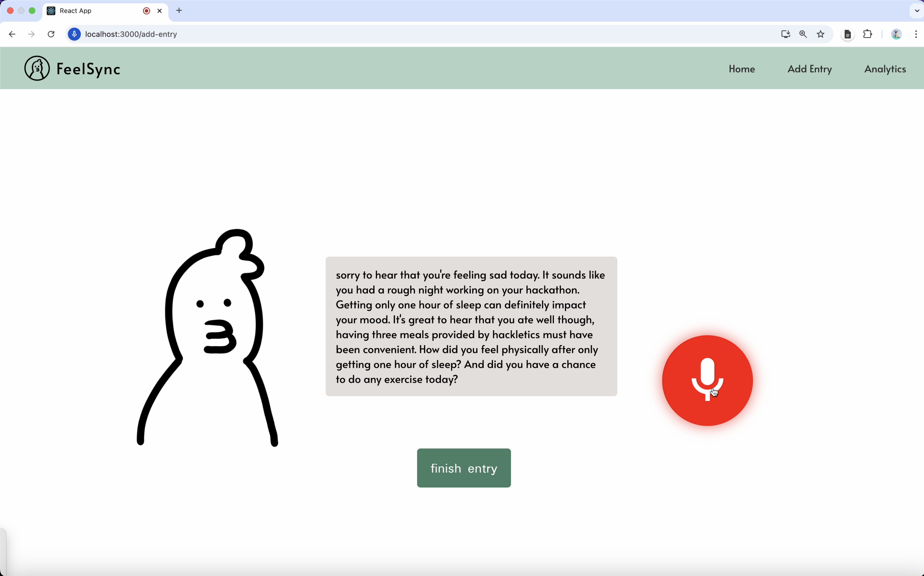Click the browser back arrow
The width and height of the screenshot is (924, 576).
(12, 34)
